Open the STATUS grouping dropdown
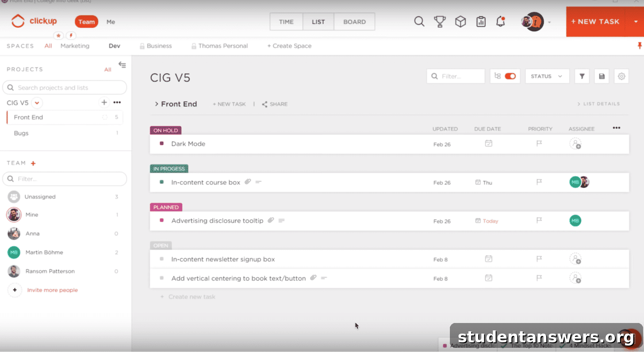 coord(547,76)
